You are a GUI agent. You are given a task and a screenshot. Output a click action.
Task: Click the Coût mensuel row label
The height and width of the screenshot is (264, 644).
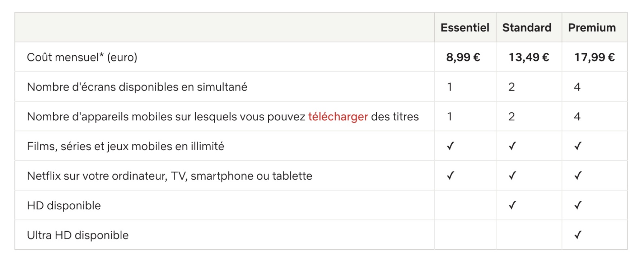click(x=82, y=57)
